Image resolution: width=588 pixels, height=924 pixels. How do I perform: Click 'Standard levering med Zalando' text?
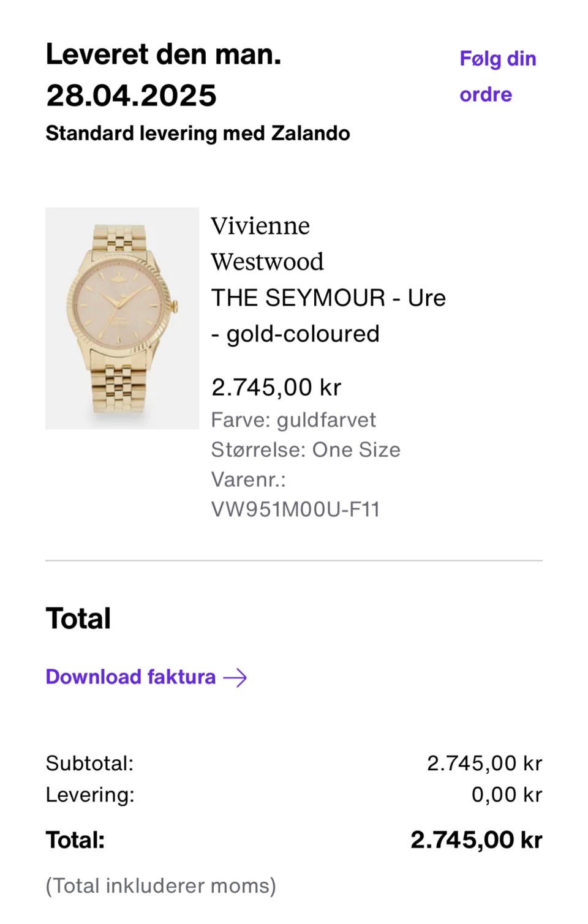198,133
